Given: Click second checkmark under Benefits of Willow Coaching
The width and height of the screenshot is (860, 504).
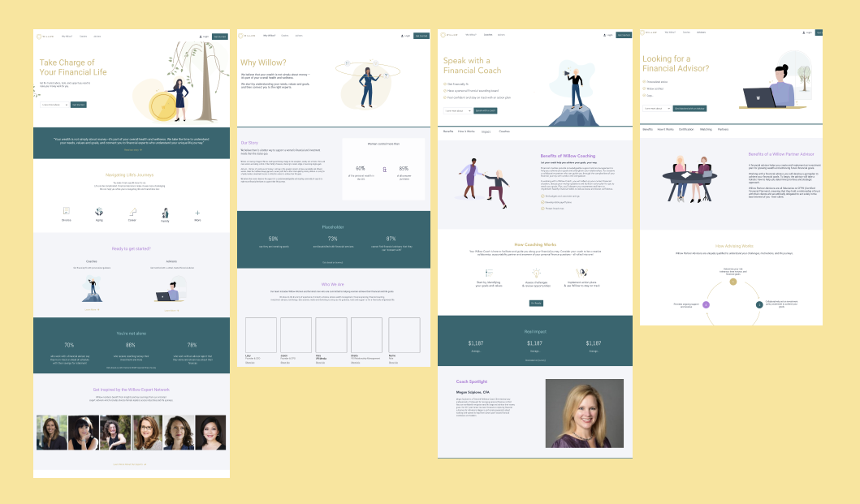Looking at the screenshot, I should pyautogui.click(x=542, y=202).
